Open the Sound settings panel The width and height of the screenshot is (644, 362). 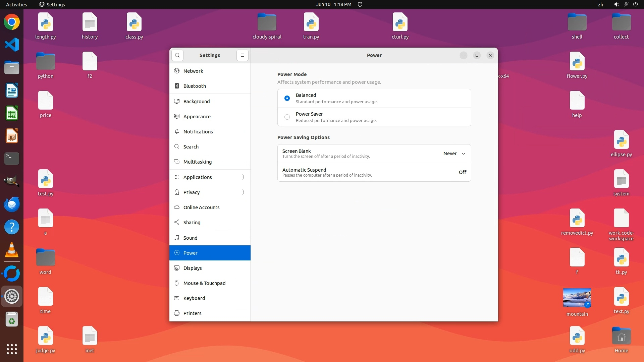(190, 238)
